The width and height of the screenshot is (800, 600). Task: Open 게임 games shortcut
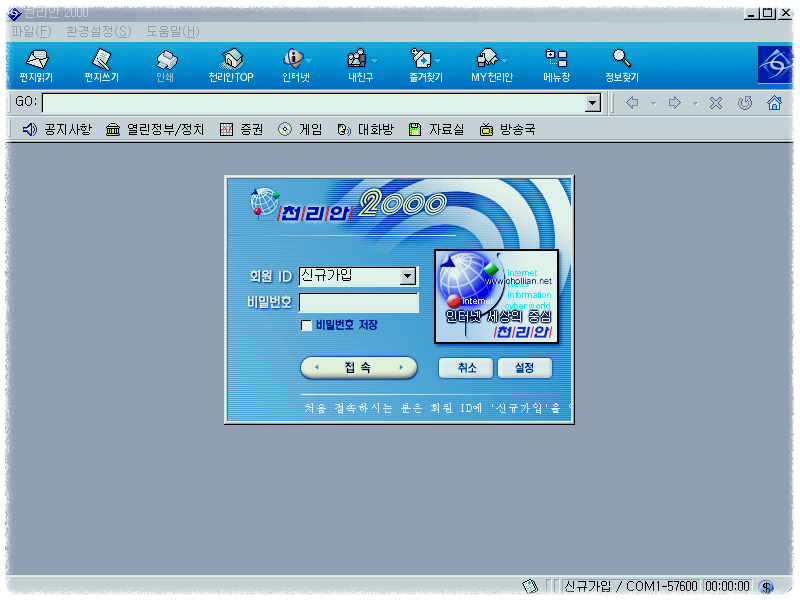point(300,130)
